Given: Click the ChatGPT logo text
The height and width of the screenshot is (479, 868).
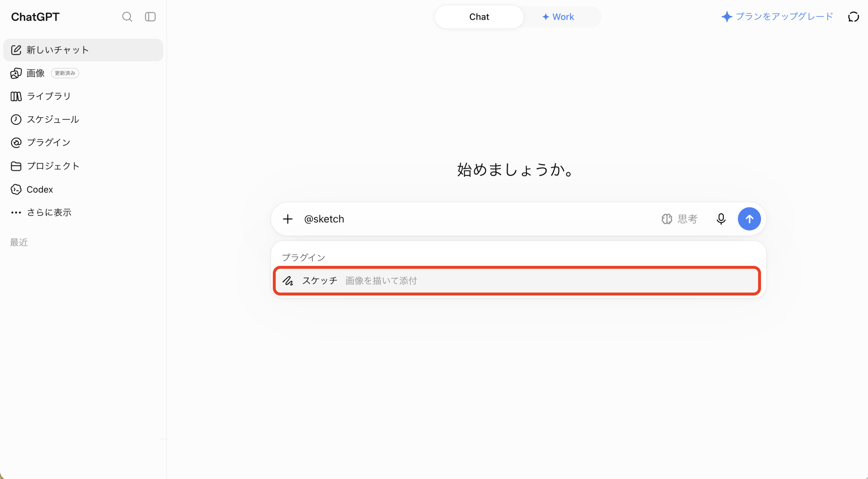Looking at the screenshot, I should click(x=35, y=17).
